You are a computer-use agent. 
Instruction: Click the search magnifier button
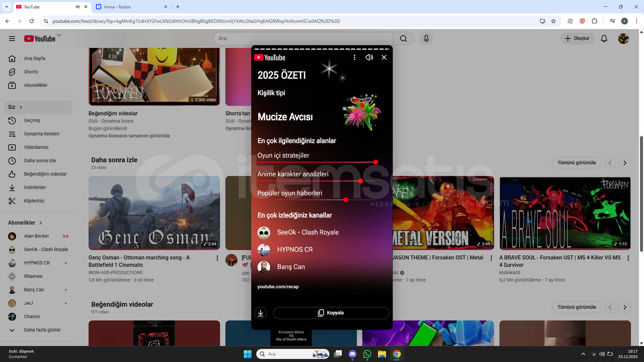tap(403, 39)
